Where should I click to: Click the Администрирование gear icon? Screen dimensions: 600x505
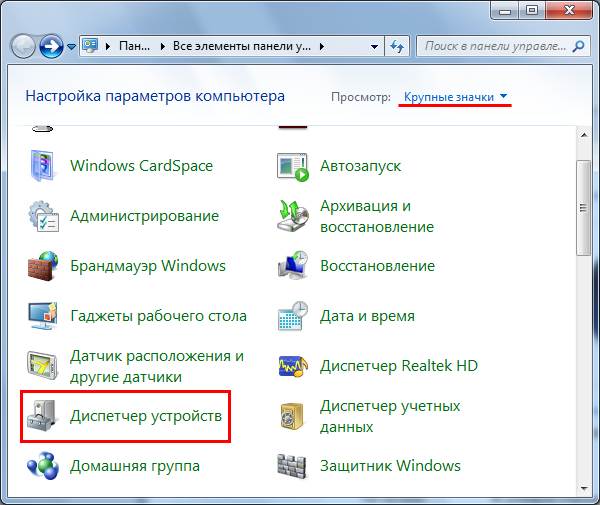(44, 216)
